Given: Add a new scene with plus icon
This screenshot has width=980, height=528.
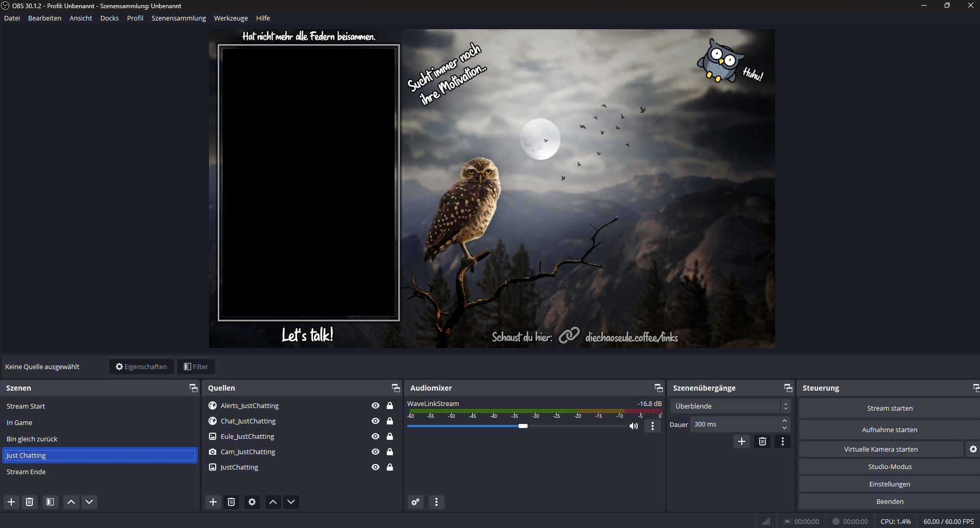Looking at the screenshot, I should point(11,502).
